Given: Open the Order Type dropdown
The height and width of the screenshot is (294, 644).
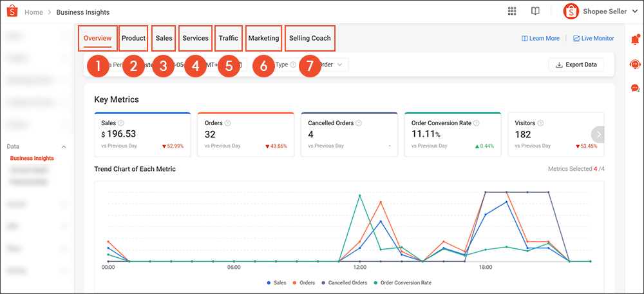Looking at the screenshot, I should (x=332, y=64).
